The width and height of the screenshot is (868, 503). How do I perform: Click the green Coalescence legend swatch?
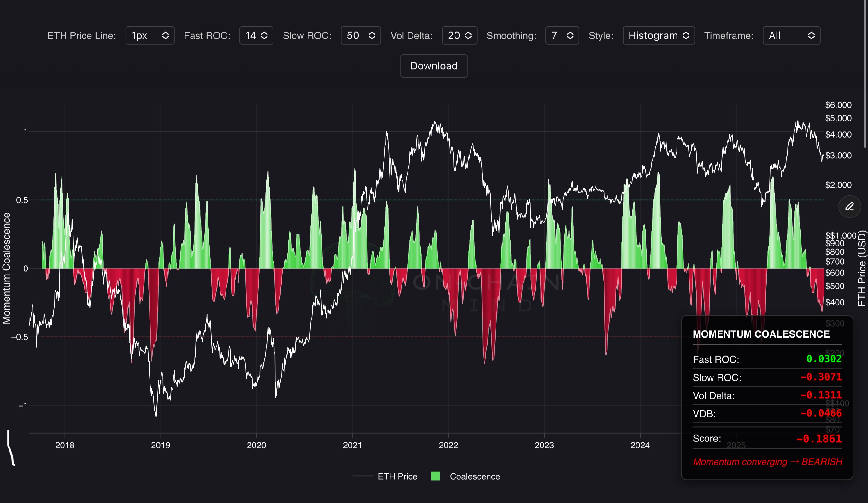tap(435, 476)
